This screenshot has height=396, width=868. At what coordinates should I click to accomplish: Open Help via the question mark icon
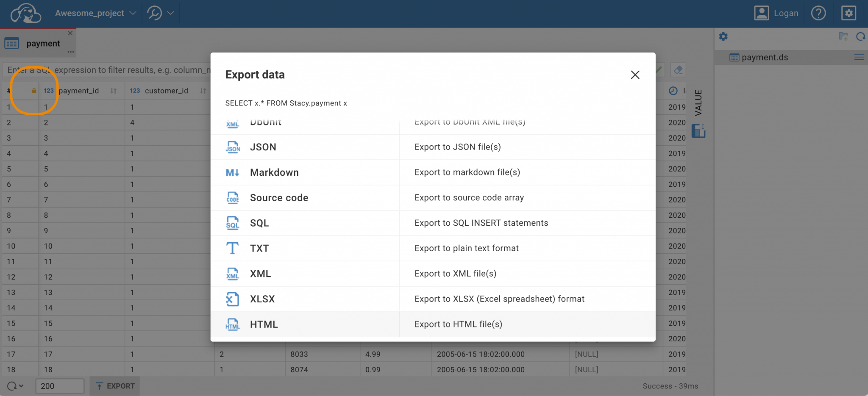(818, 13)
